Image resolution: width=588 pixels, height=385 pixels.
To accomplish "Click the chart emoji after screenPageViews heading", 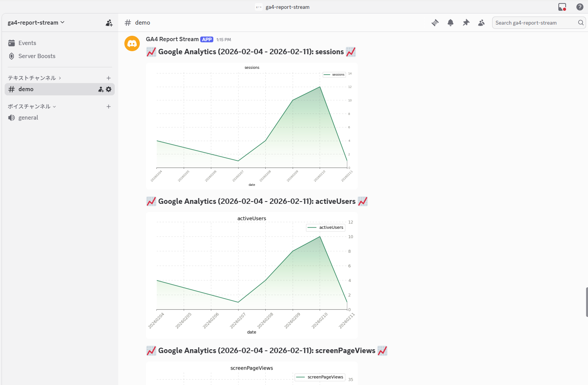I will pyautogui.click(x=382, y=351).
